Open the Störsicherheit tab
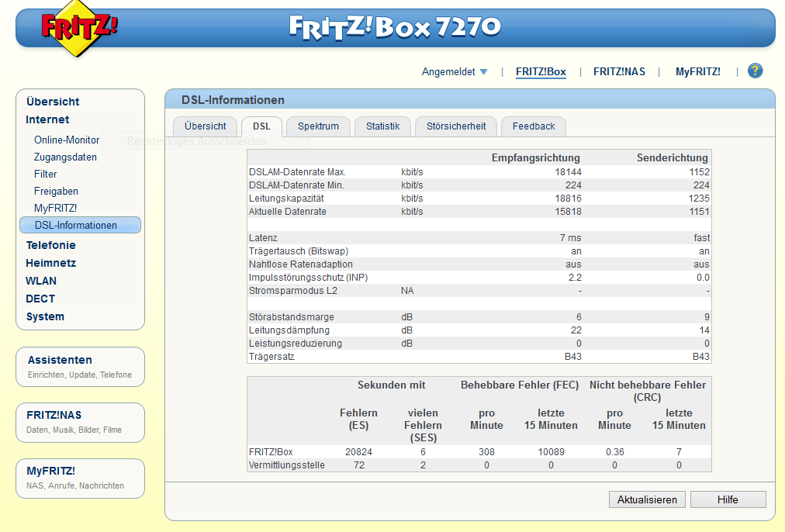Screen dimensions: 785x532 pyautogui.click(x=456, y=126)
